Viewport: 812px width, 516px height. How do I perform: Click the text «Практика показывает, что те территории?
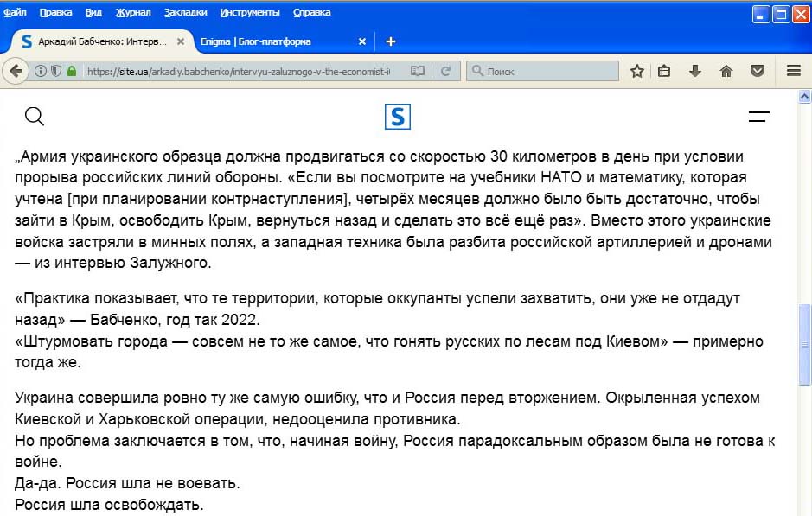tap(377, 309)
